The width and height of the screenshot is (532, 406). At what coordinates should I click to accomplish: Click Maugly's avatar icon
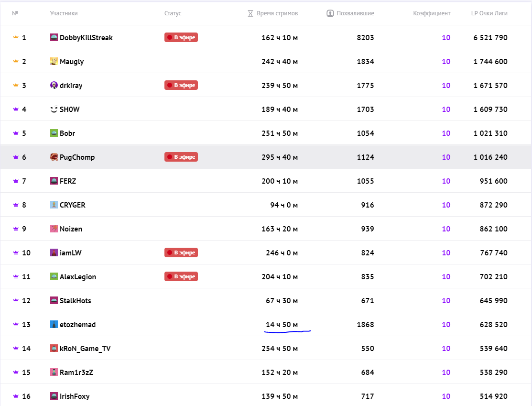click(x=54, y=61)
